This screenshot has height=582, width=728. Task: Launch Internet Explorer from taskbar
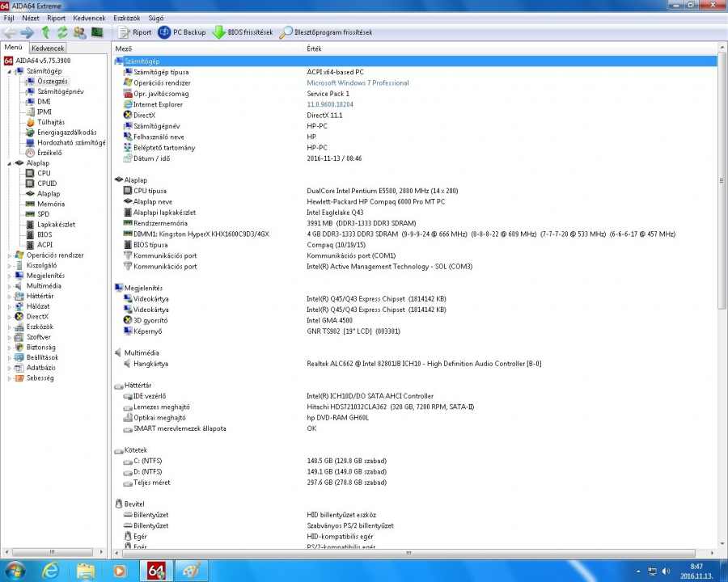pos(50,571)
